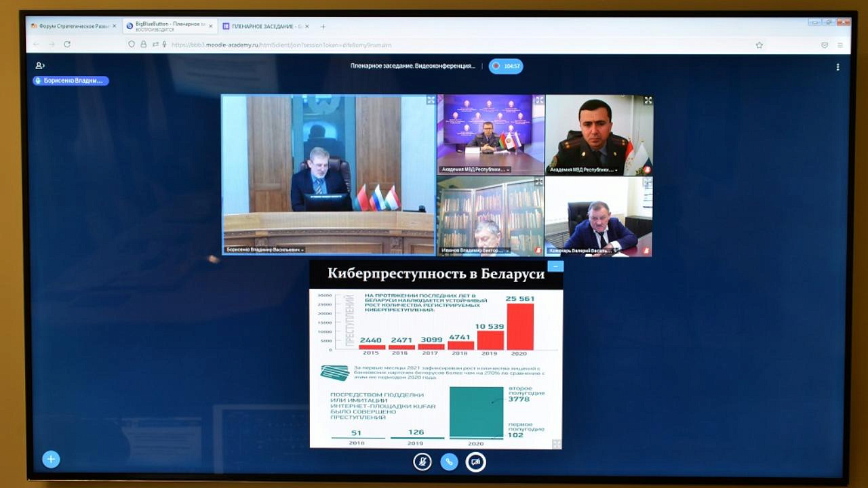Image resolution: width=868 pixels, height=488 pixels.
Task: Make Борисенко's video fullscreen
Action: (431, 100)
